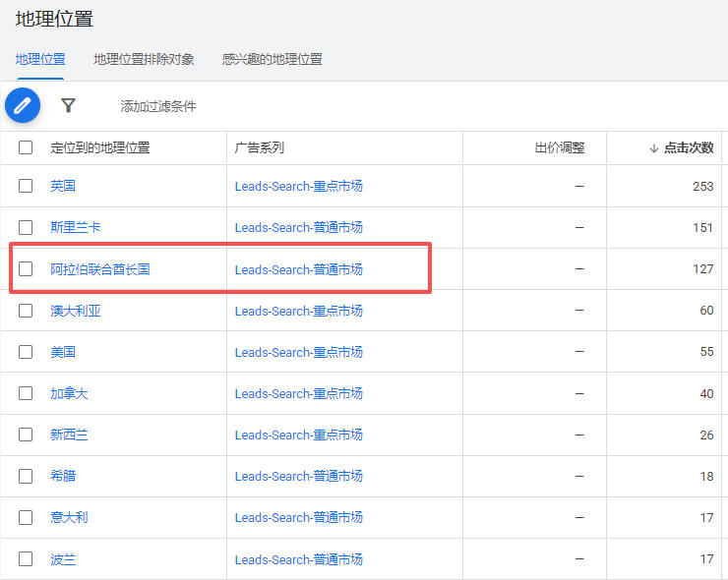Open the 英国 location link
The image size is (728, 580).
[x=63, y=186]
